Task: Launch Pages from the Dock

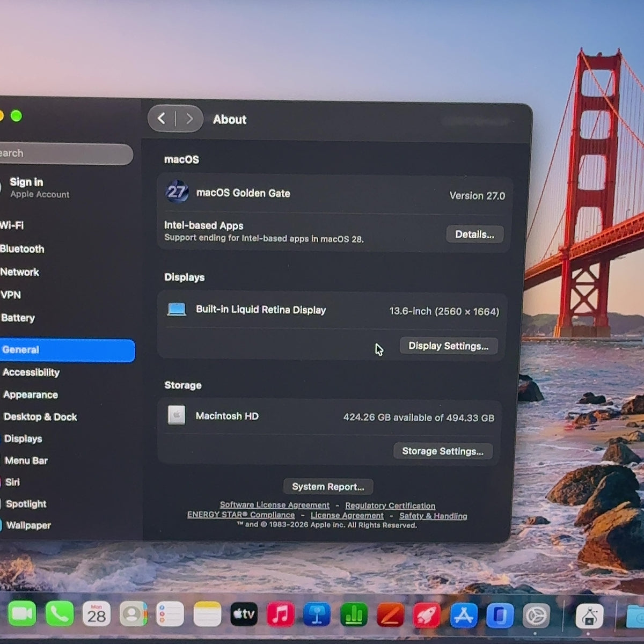Action: [x=390, y=616]
